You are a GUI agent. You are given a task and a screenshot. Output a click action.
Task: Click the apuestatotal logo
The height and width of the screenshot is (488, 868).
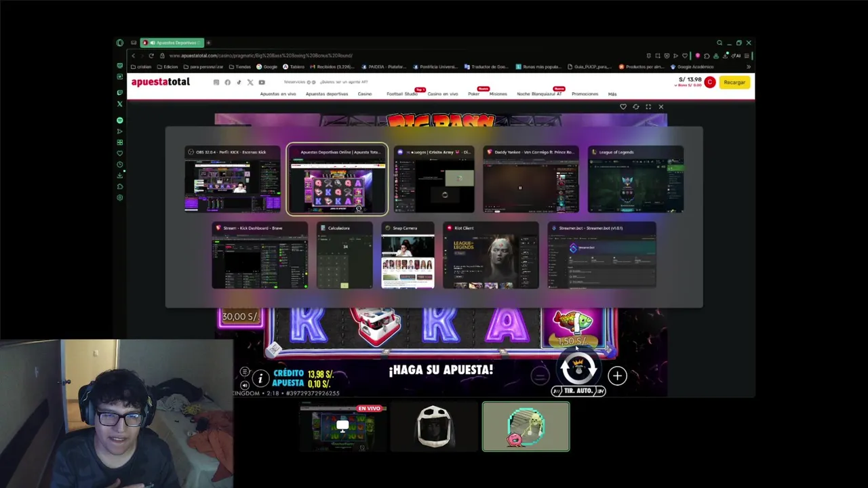point(161,82)
